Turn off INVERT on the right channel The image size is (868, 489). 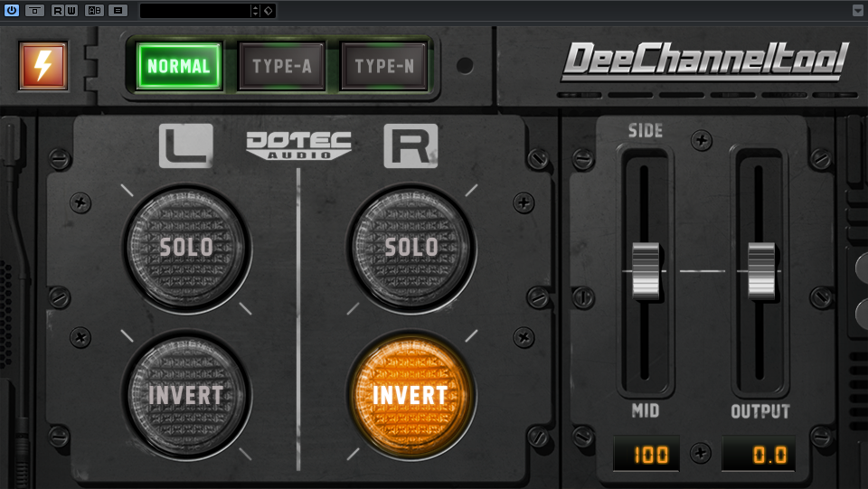point(411,396)
